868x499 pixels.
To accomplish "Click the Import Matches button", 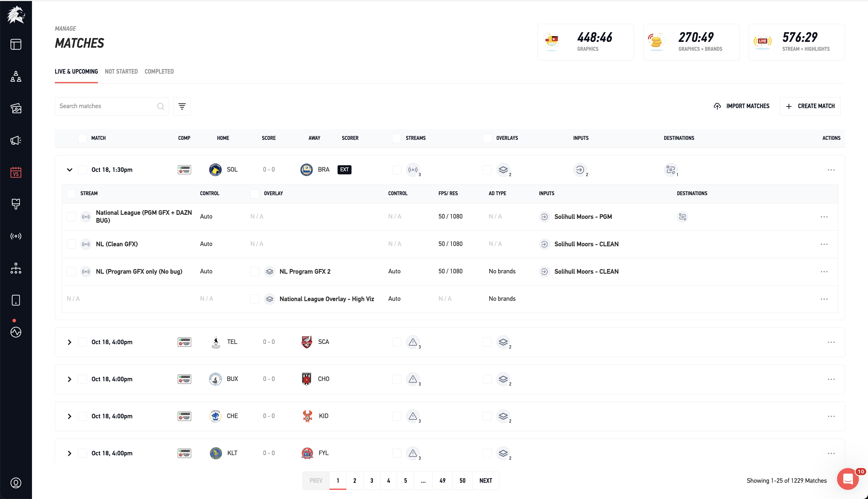I will coord(742,106).
